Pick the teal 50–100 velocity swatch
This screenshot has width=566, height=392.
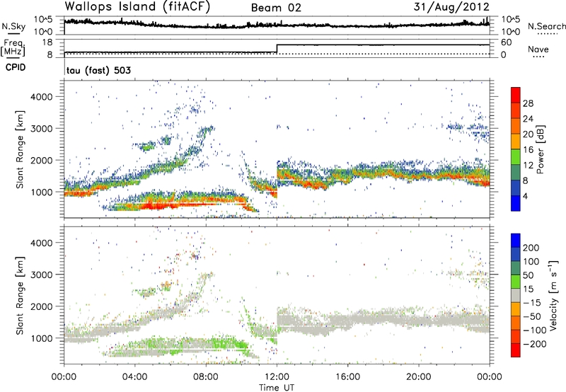point(516,268)
